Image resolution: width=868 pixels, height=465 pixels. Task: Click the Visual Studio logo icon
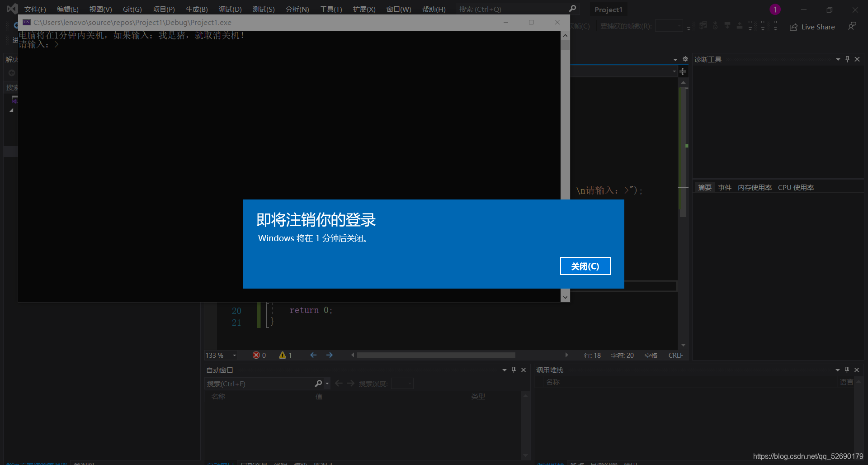[x=12, y=9]
